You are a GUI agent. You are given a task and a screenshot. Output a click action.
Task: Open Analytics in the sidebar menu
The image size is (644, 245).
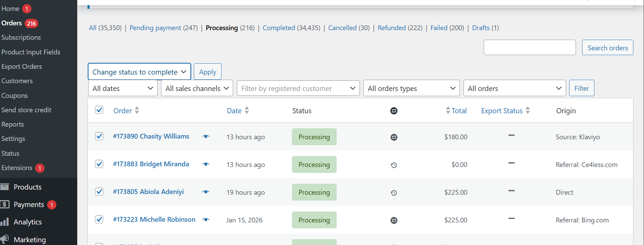tap(28, 222)
